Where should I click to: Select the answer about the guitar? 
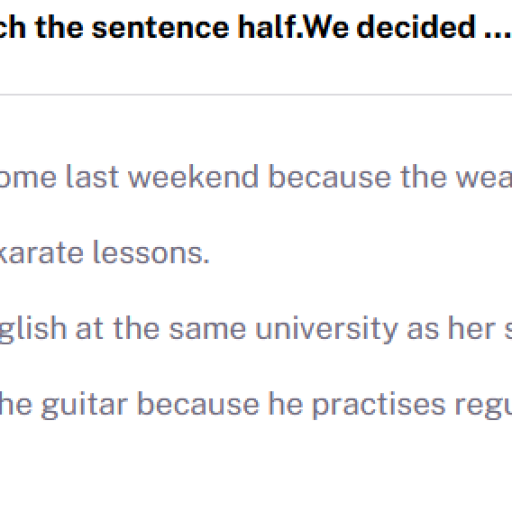pyautogui.click(x=256, y=405)
